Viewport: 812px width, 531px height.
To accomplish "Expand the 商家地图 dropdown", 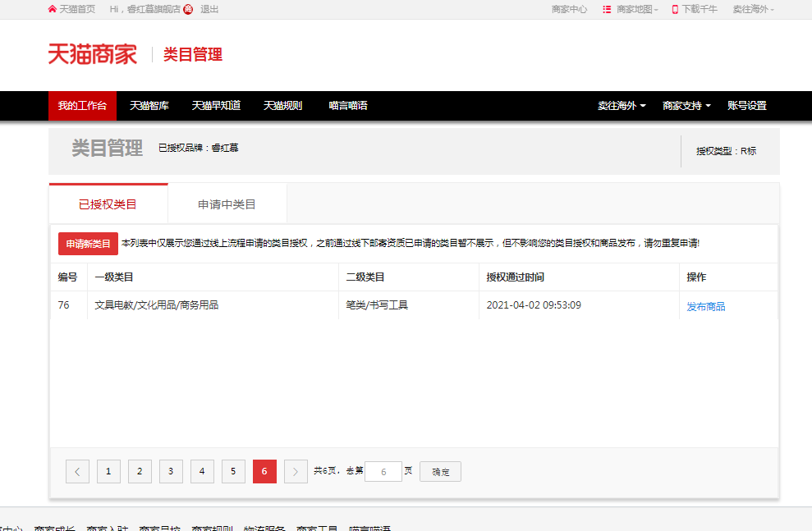I will pyautogui.click(x=637, y=9).
